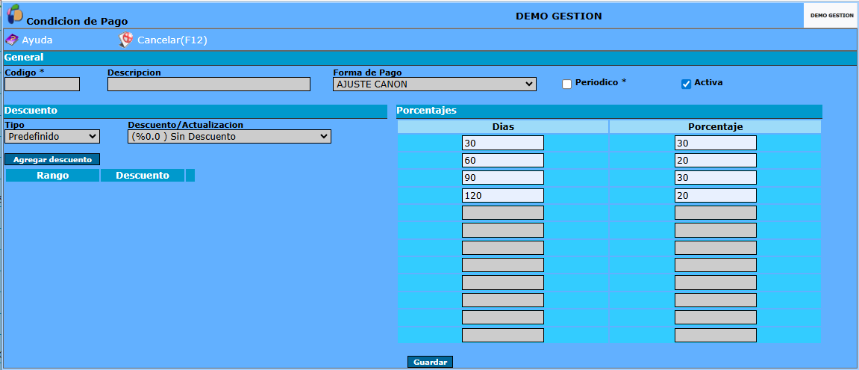Click the Condicion de Pago title
Viewport: 859px width, 370px height.
(77, 21)
